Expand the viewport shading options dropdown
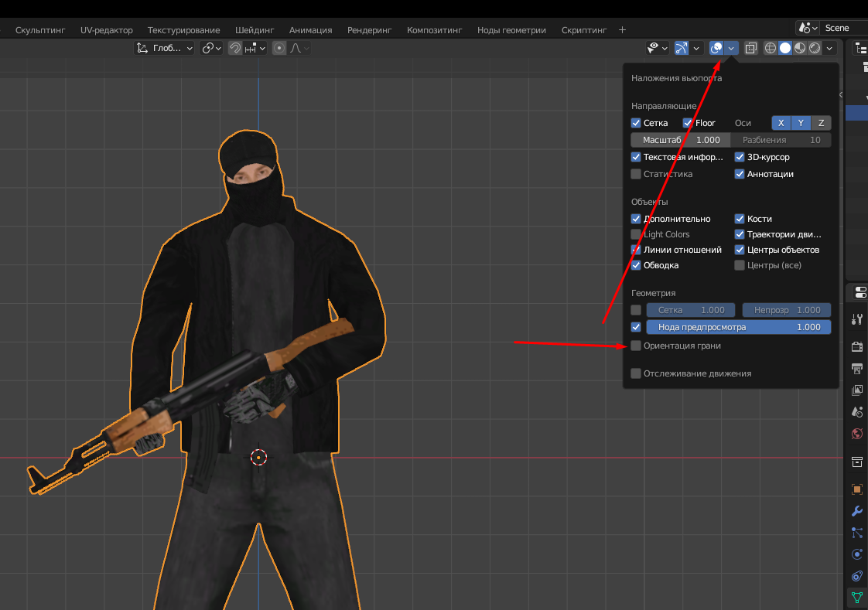868x610 pixels. [830, 48]
